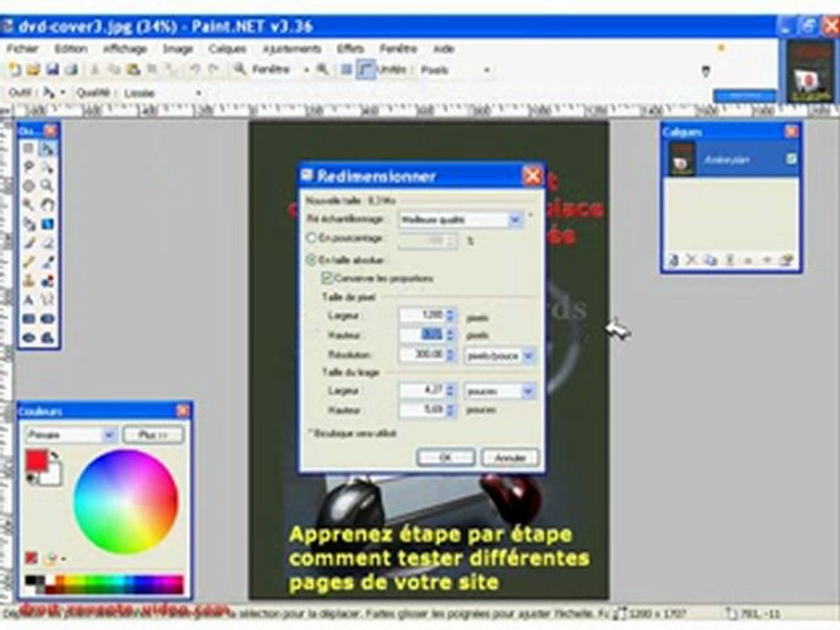840x630 pixels.
Task: Open the pouces print-size unit dropdown
Action: (x=528, y=391)
